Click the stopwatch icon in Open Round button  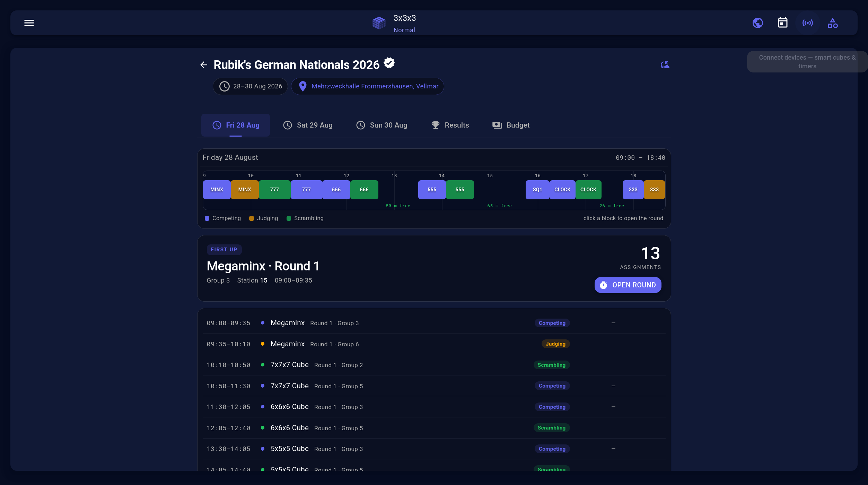pos(603,285)
